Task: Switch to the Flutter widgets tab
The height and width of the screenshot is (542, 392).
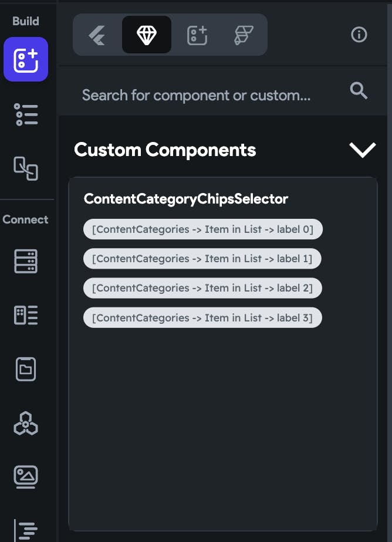Action: pyautogui.click(x=98, y=35)
